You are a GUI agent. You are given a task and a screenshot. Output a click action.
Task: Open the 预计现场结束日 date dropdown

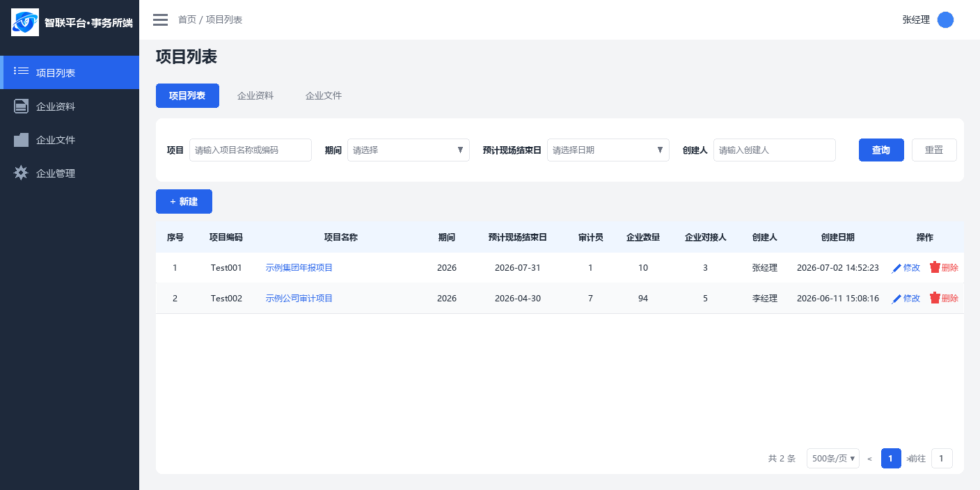click(x=608, y=150)
